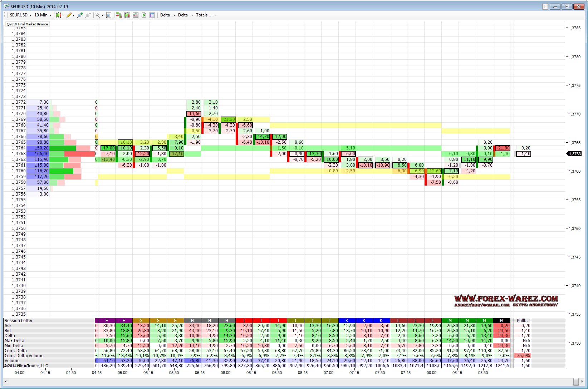
Task: Click the line chart indicator icon
Action: pos(136,15)
